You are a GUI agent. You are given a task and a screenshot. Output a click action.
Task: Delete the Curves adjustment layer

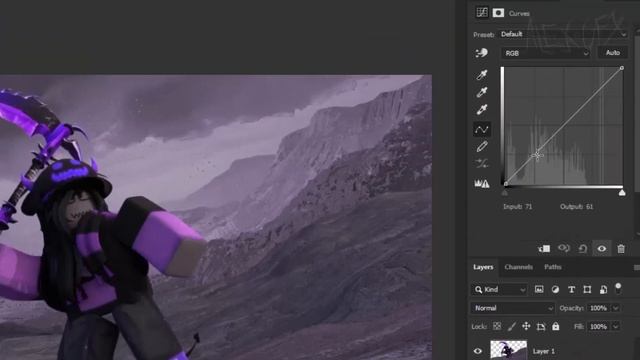621,249
